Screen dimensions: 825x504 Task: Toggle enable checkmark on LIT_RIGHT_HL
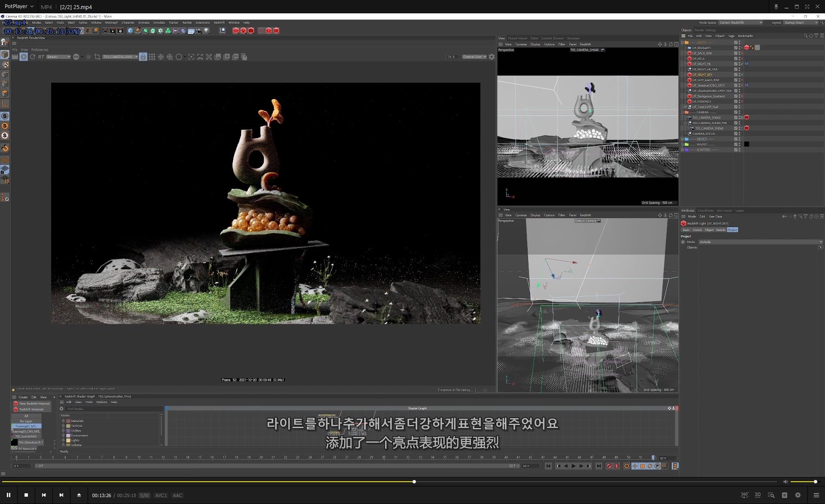pos(742,64)
